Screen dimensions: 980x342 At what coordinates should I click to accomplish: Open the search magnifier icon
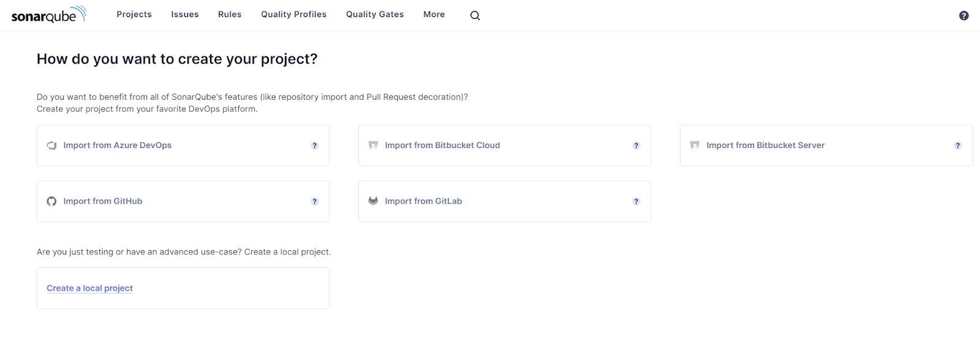click(475, 15)
